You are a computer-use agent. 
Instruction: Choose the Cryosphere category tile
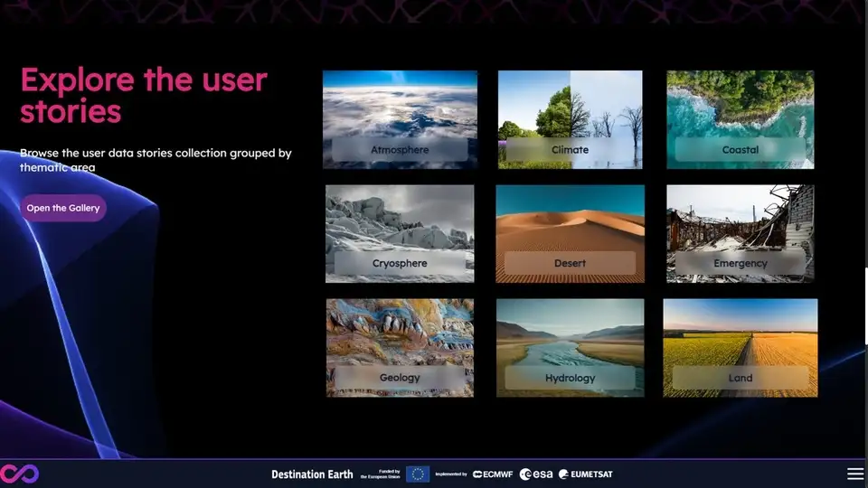[x=400, y=233]
